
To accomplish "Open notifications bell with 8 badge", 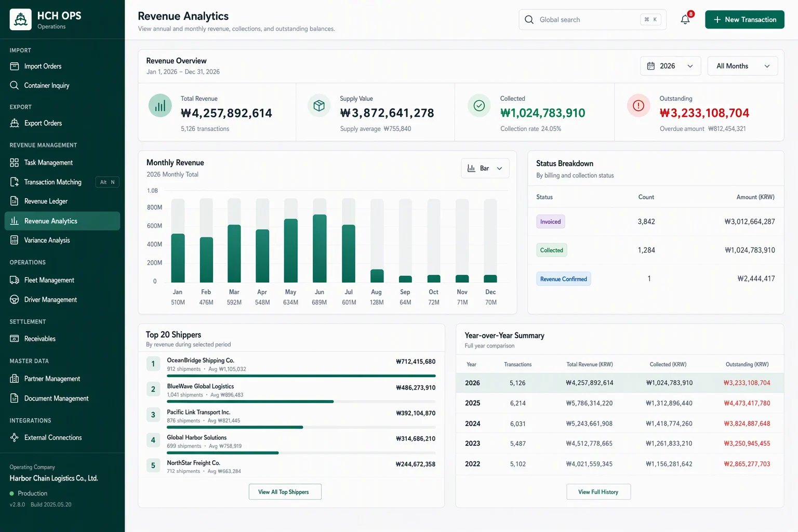I will [686, 19].
